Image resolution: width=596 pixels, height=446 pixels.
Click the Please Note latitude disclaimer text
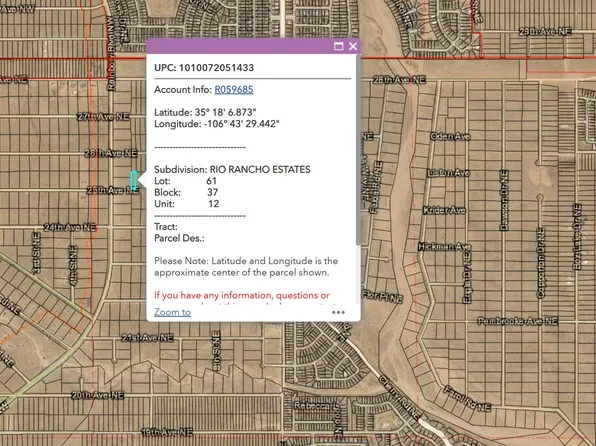point(246,267)
